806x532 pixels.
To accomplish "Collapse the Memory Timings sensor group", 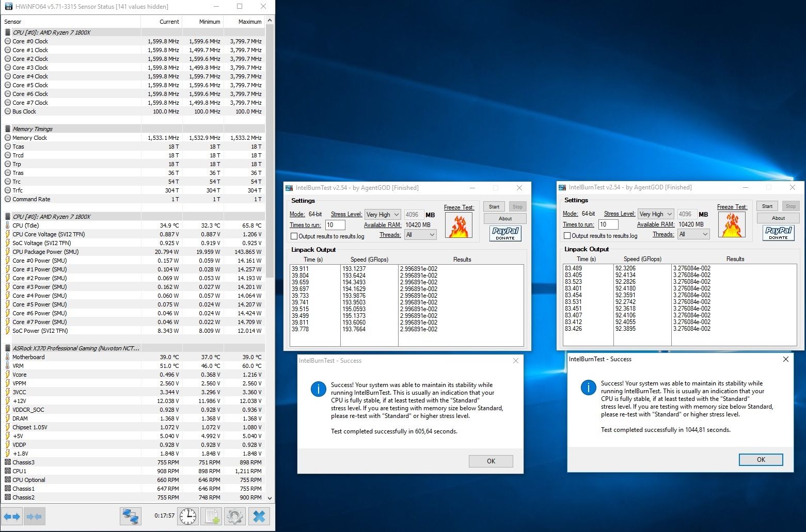I will click(x=8, y=129).
